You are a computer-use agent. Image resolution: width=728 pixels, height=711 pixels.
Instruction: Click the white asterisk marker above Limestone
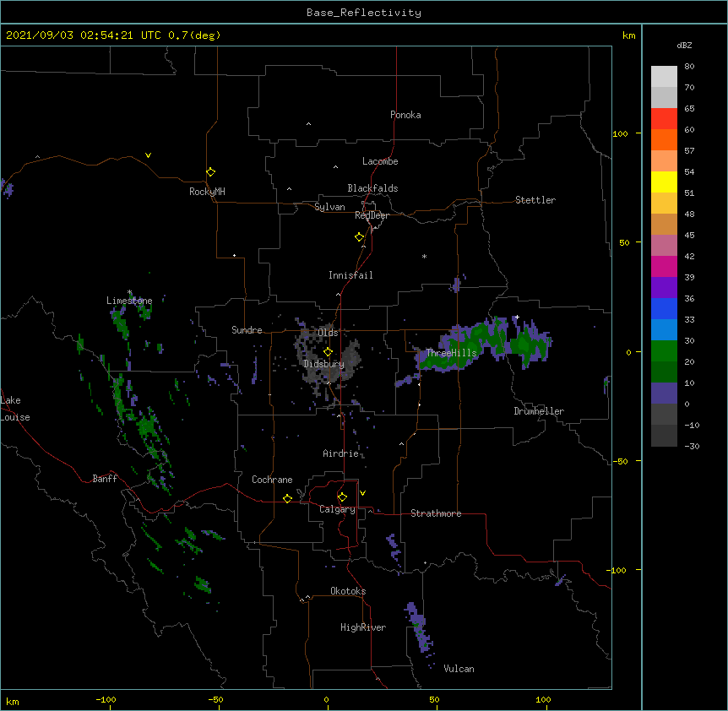pyautogui.click(x=129, y=292)
